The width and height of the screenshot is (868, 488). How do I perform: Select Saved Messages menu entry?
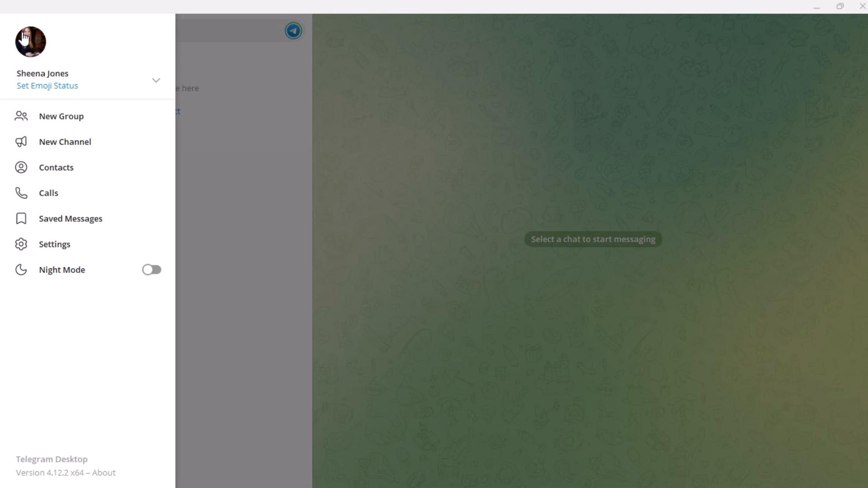pos(71,218)
